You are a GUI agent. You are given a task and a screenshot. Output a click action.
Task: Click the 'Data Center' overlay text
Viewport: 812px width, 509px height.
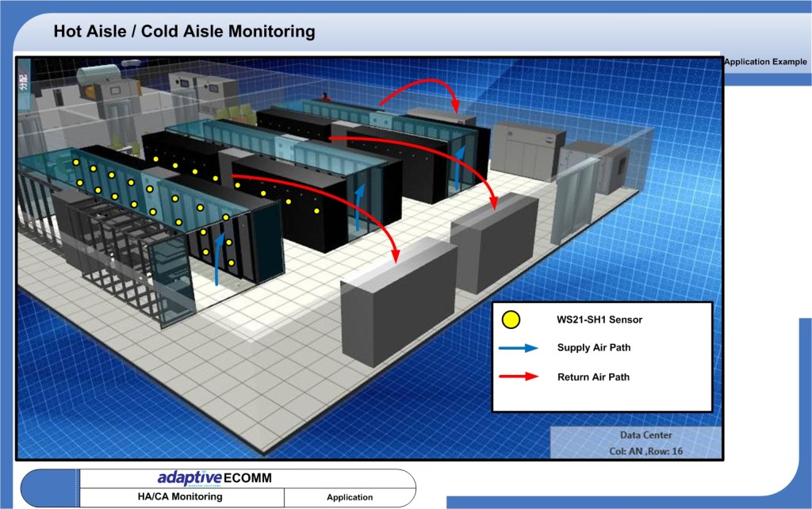pos(645,435)
